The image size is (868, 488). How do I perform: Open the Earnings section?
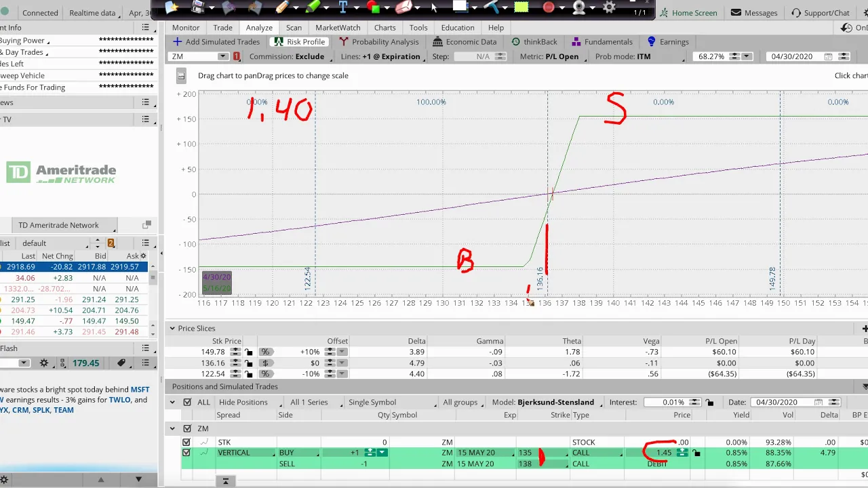pyautogui.click(x=668, y=41)
